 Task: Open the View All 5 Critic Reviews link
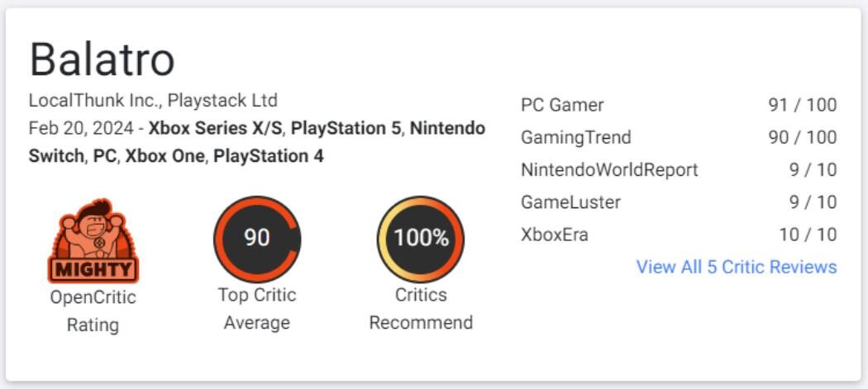coord(736,267)
